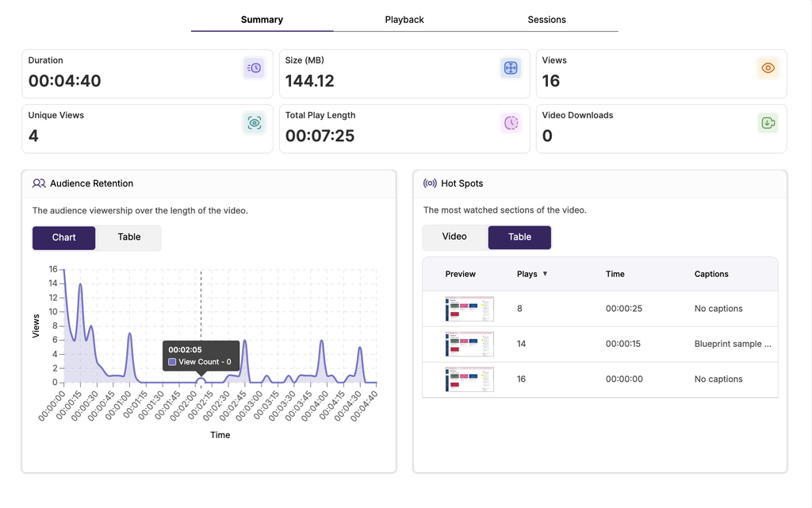812x508 pixels.
Task: Click the Audience Retention panel title
Action: point(92,183)
